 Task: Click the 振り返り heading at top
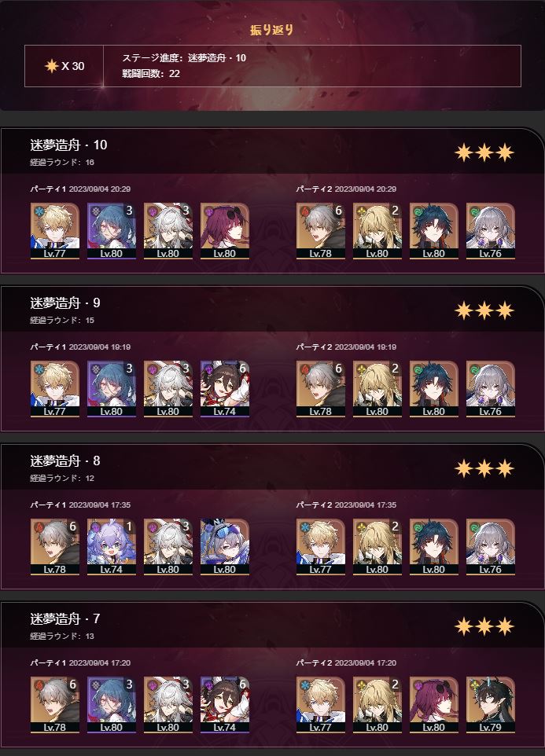(x=272, y=30)
